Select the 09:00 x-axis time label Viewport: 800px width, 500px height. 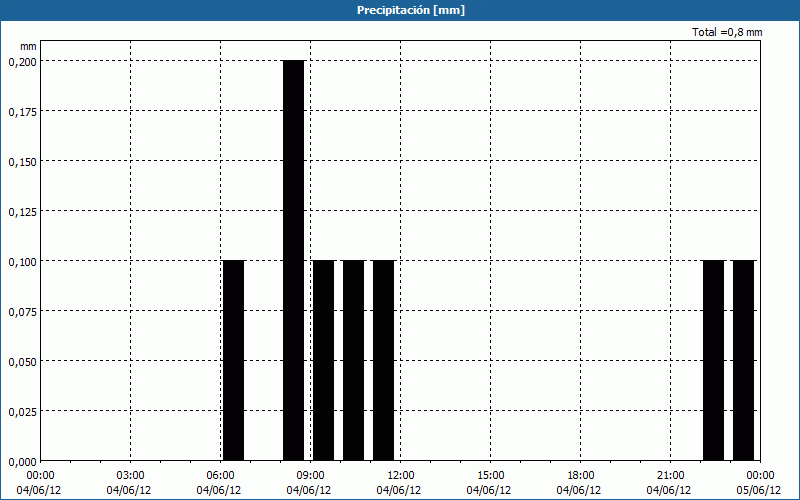(311, 476)
